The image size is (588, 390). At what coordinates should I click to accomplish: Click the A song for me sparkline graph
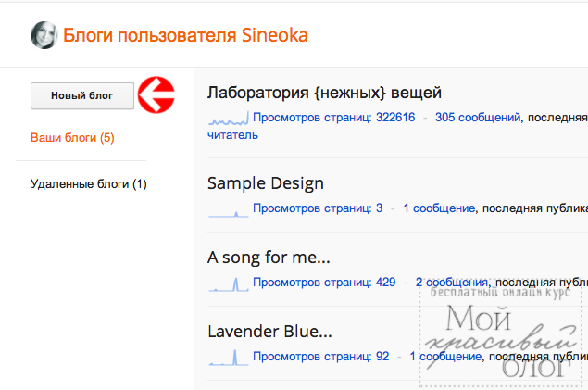coord(228,283)
